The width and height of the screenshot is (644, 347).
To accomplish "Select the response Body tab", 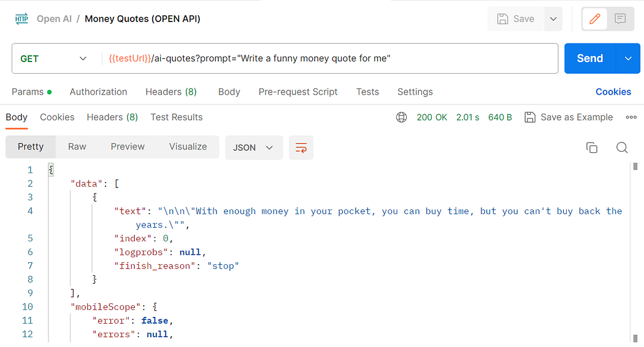I will (x=17, y=117).
